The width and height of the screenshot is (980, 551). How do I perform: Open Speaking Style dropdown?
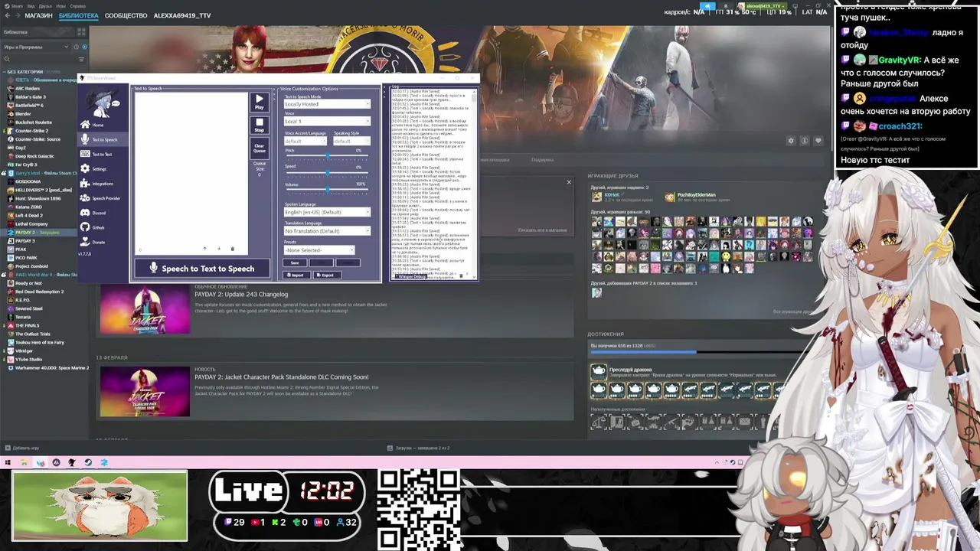[352, 141]
